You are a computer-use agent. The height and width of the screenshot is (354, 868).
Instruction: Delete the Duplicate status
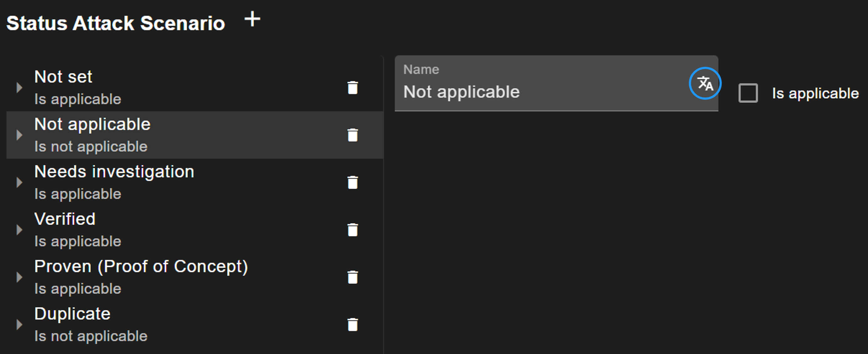352,325
